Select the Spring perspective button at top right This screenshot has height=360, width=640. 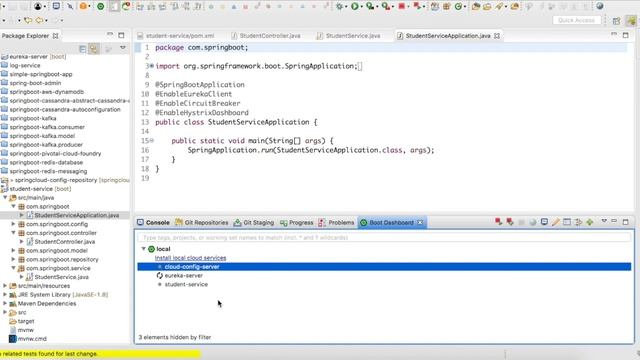click(631, 20)
